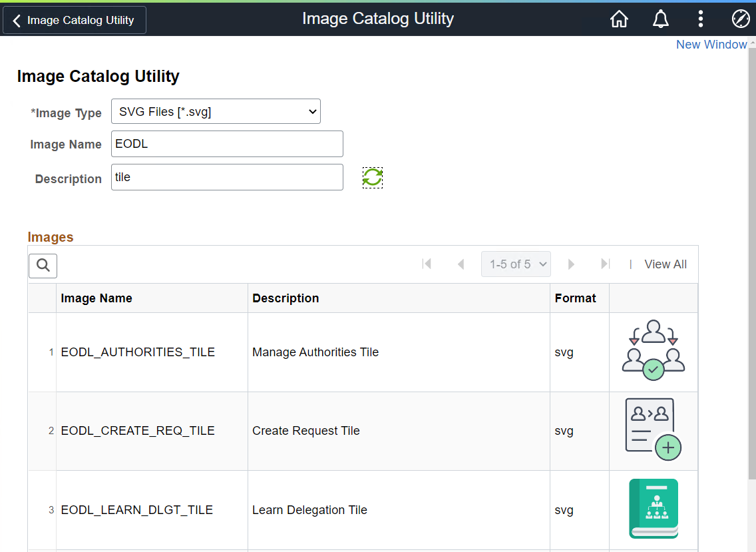
Task: Sort by the Image Name column header
Action: tap(96, 298)
